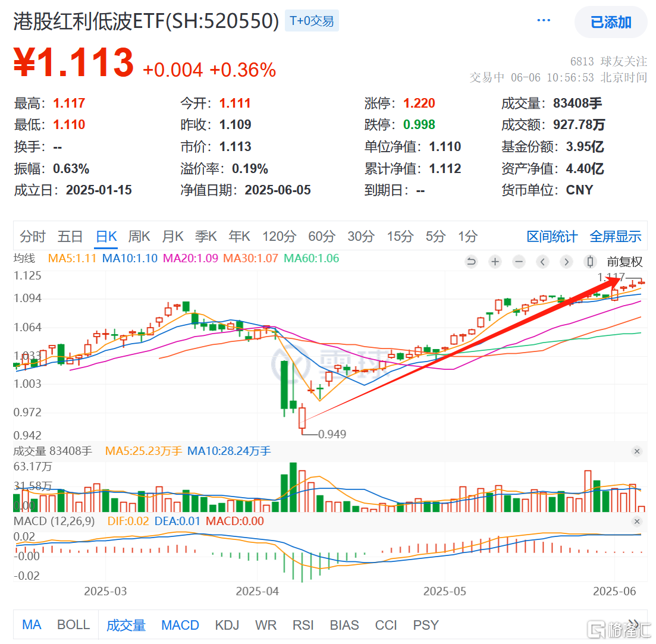This screenshot has height=644, width=656.
Task: Select the 日K chart tab
Action: [x=106, y=236]
